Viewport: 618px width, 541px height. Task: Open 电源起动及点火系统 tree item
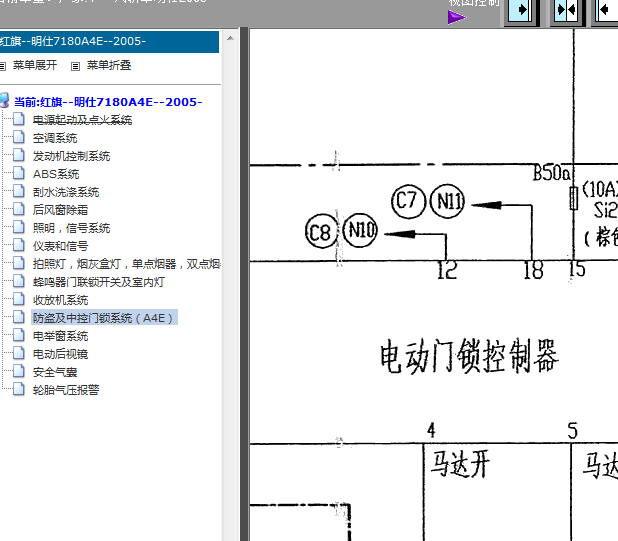pyautogui.click(x=82, y=120)
